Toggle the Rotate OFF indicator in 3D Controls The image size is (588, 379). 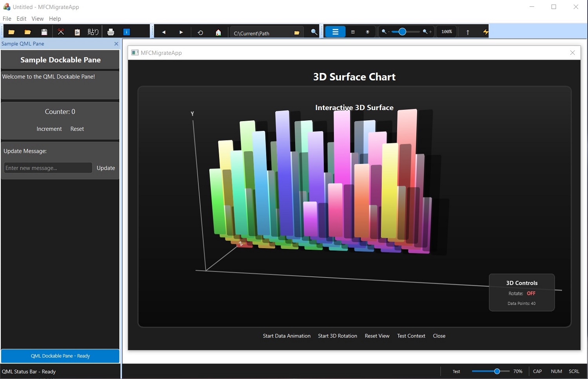531,293
